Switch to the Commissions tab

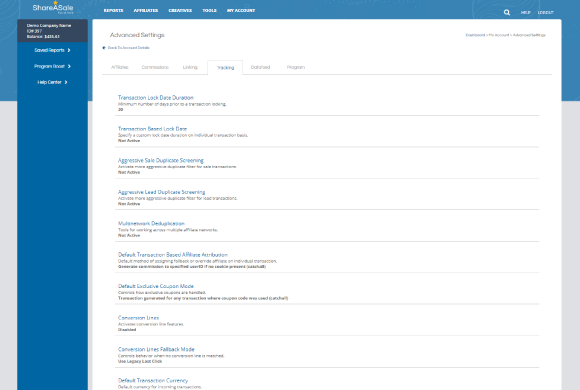point(155,67)
